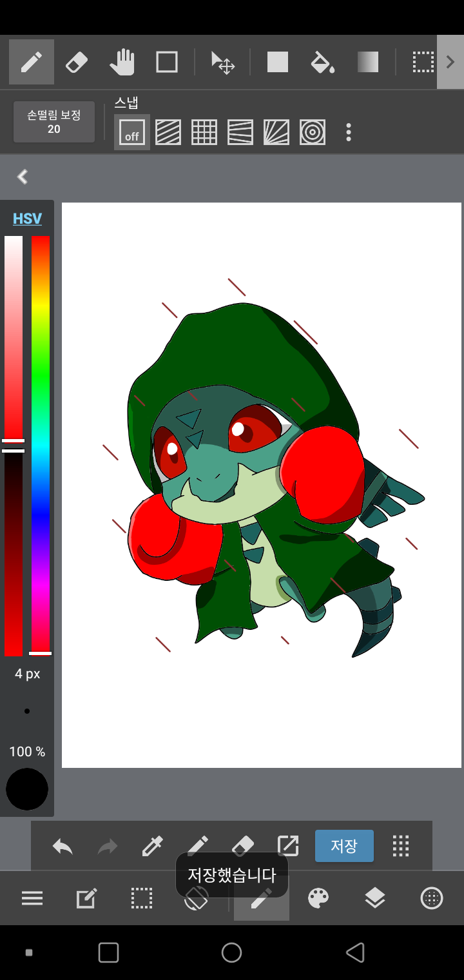
Task: Pick a hue on rainbow slider
Action: (x=41, y=446)
